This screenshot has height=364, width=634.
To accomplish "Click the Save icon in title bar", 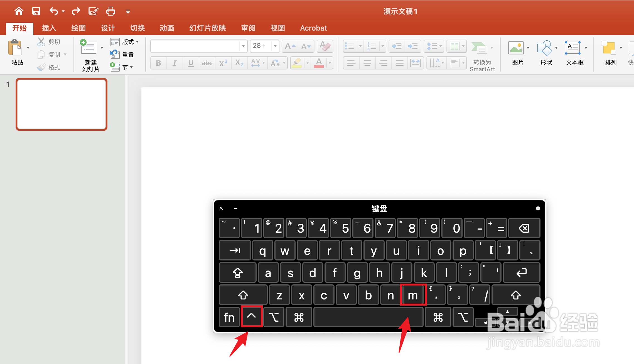I will point(36,11).
